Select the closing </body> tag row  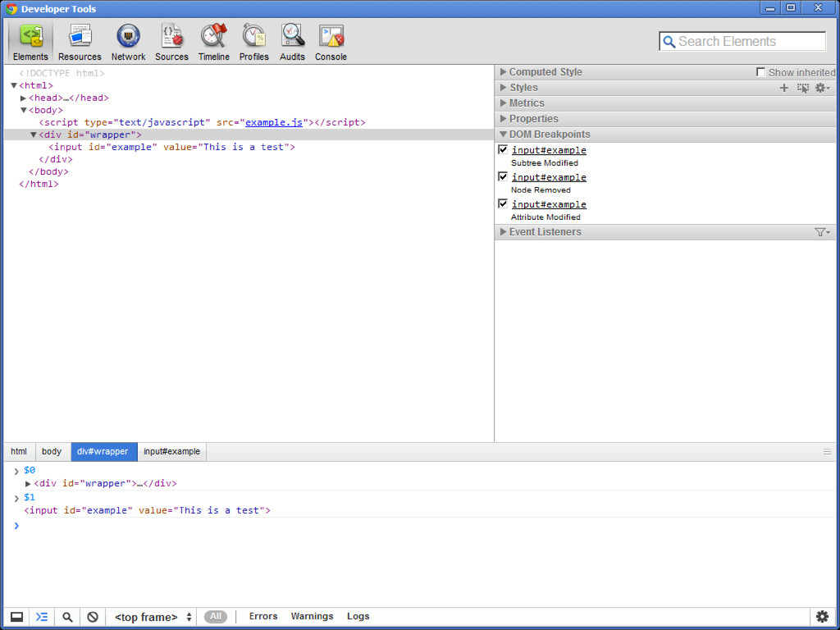(x=249, y=171)
